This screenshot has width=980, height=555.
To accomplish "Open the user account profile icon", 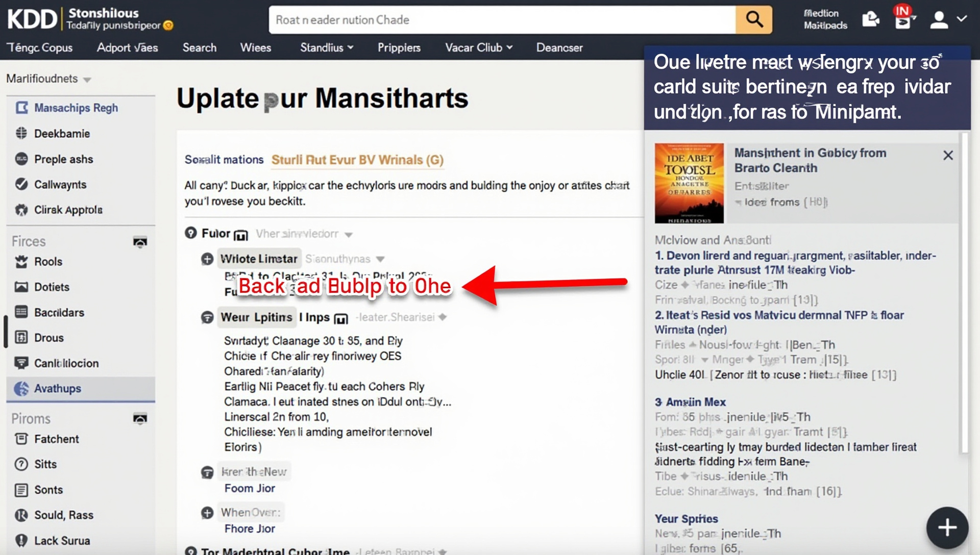I will (x=939, y=20).
